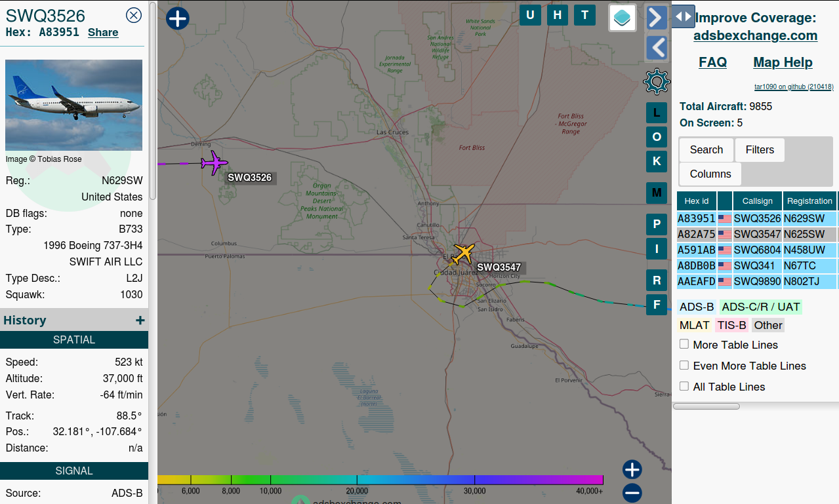Click the left chevron sidebar arrow

click(657, 48)
